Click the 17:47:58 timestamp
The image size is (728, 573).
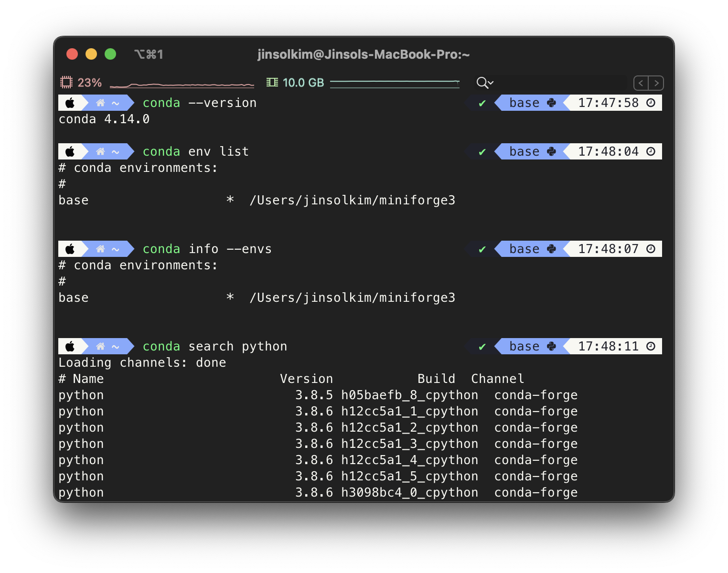tap(609, 103)
